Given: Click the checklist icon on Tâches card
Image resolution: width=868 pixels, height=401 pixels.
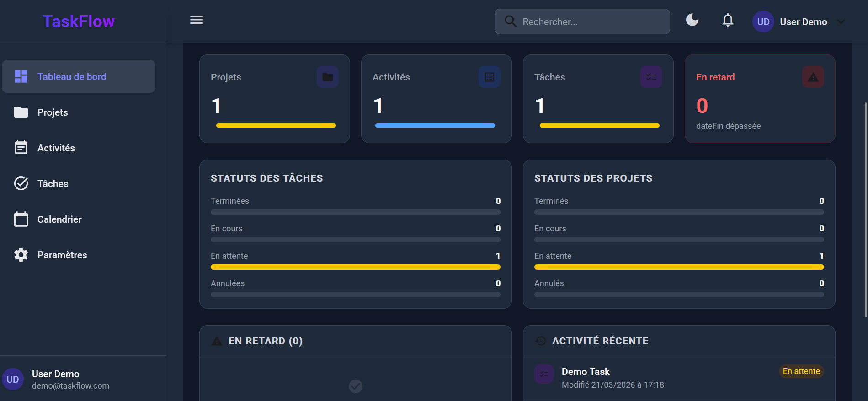Looking at the screenshot, I should pos(651,77).
